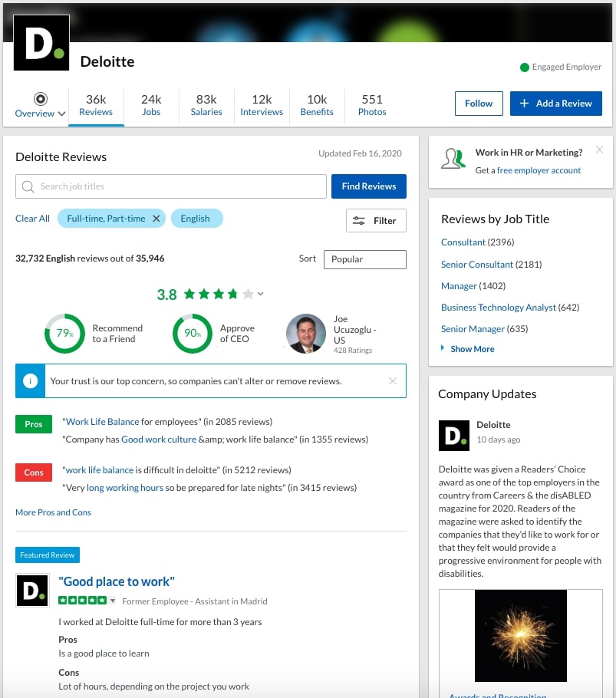
Task: Click the "10 days ago" update timestamp
Action: [498, 440]
